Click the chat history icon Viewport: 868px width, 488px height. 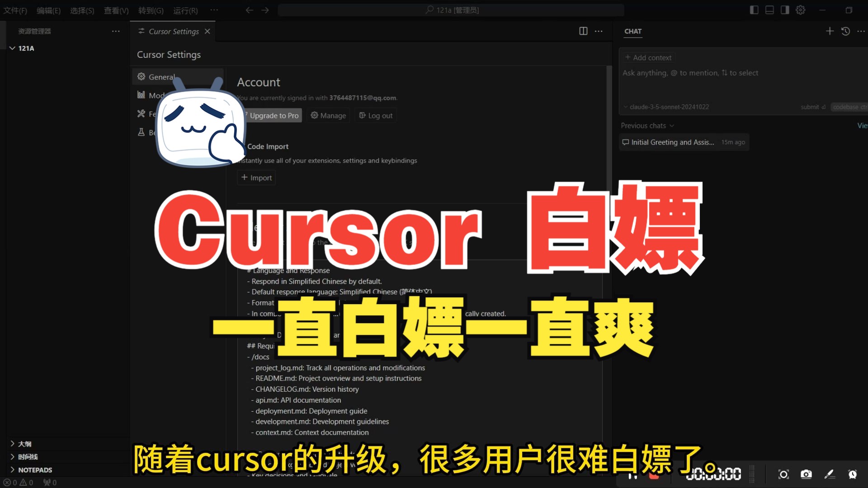[845, 31]
